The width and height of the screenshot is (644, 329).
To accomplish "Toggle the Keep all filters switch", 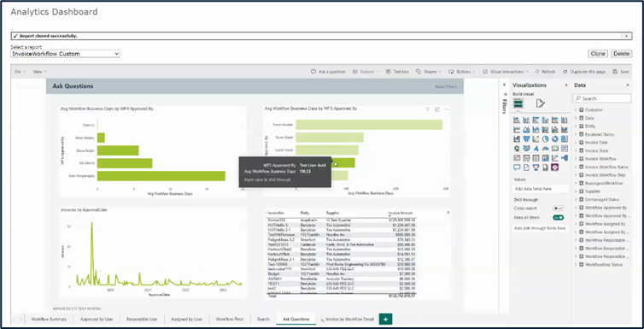I will click(558, 217).
